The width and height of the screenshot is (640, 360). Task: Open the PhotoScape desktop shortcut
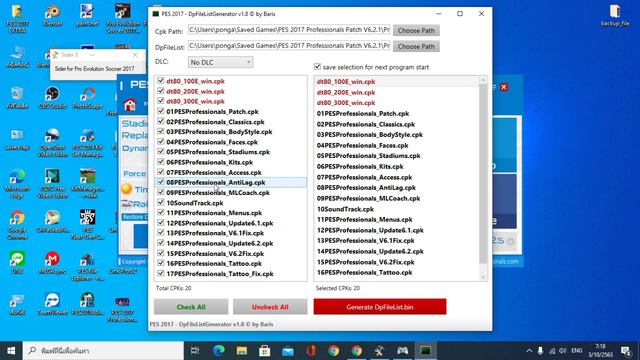click(x=87, y=98)
